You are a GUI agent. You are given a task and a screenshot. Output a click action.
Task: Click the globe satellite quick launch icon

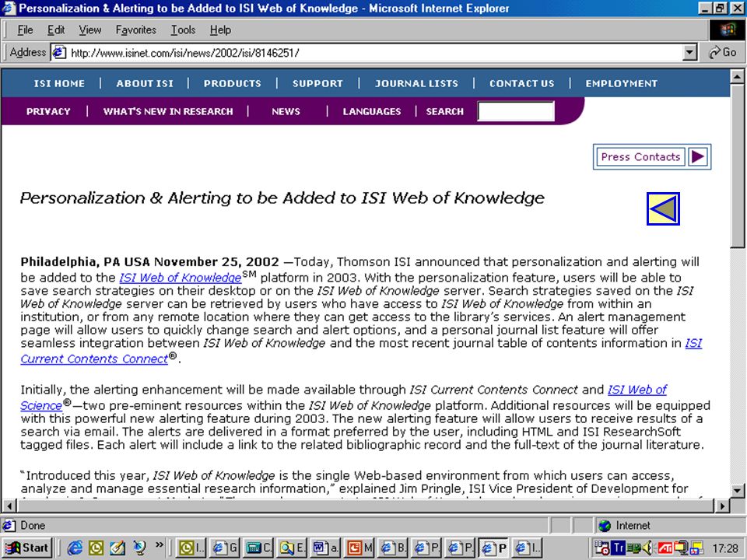(139, 548)
